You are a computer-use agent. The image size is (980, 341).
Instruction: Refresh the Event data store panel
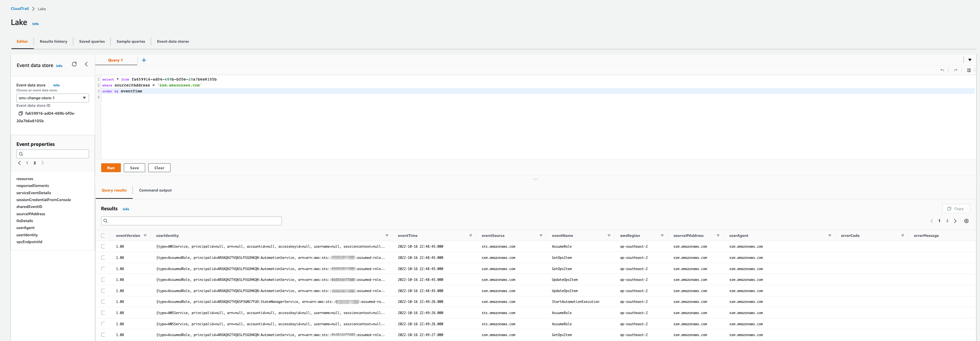74,64
